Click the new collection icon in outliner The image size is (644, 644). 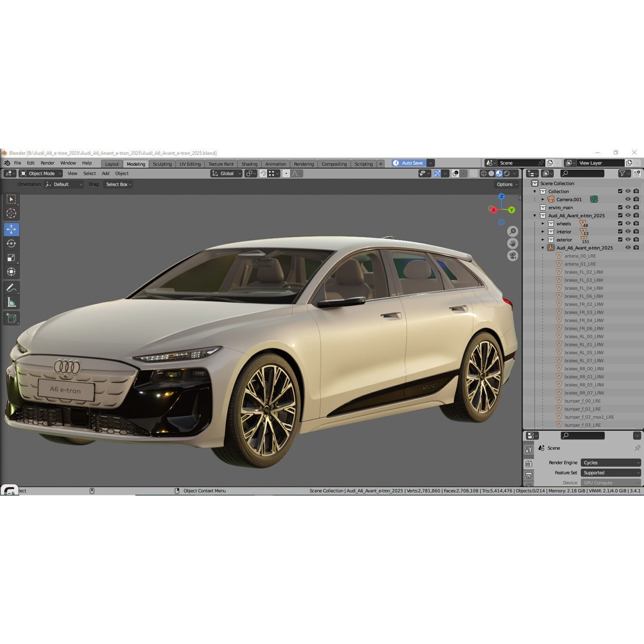click(637, 174)
